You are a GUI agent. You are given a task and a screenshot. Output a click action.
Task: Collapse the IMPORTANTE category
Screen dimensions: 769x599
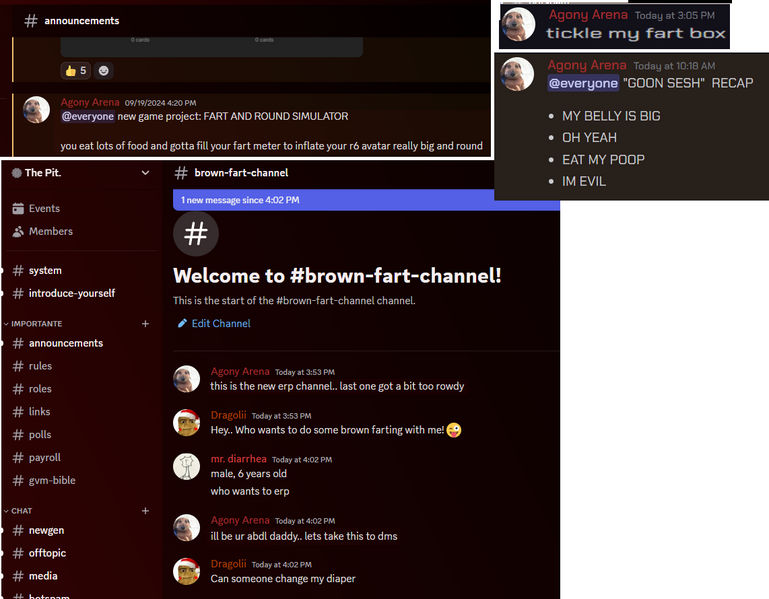point(36,324)
